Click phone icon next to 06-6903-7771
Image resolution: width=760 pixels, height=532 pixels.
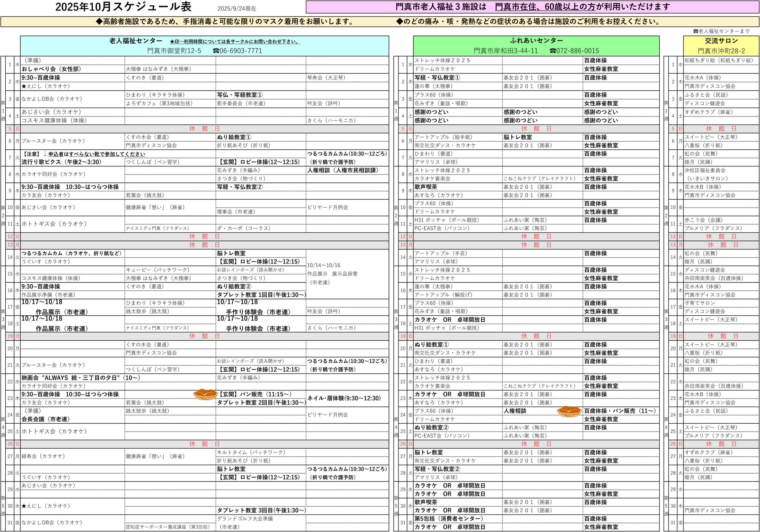pos(216,51)
